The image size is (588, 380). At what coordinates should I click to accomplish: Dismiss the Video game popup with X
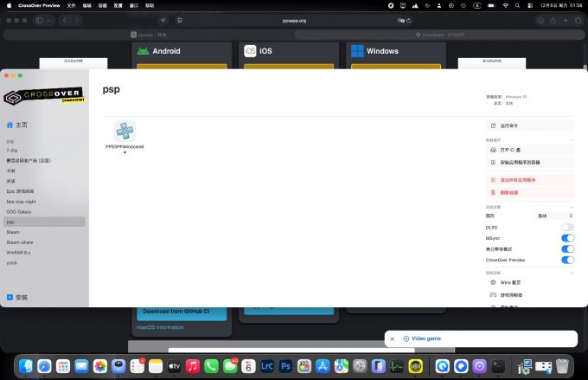[393, 338]
